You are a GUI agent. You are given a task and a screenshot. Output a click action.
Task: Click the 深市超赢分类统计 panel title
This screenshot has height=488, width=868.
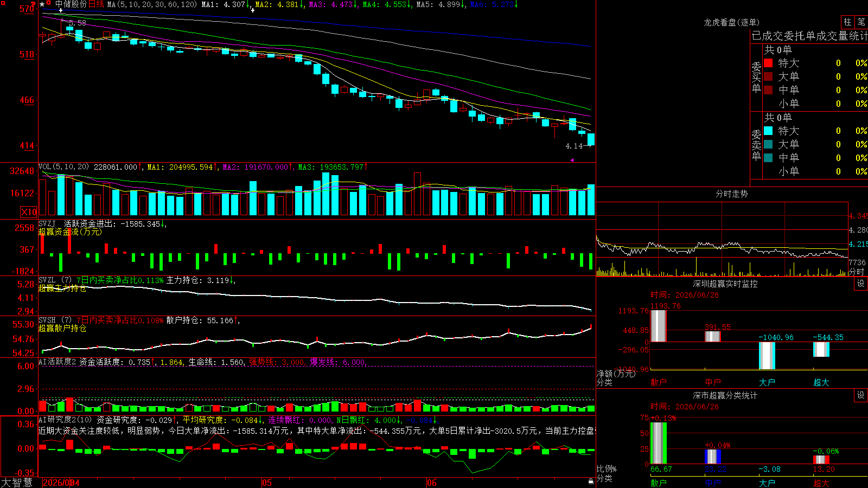point(725,395)
